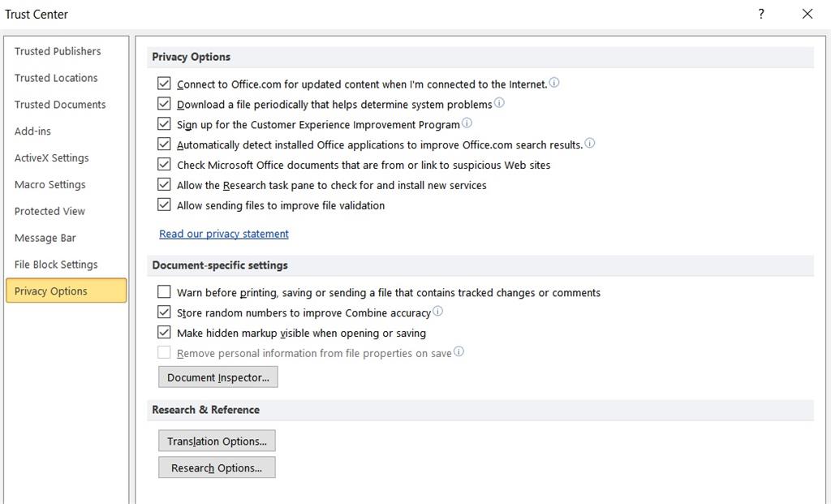Enable warn before printing tracked changes checkbox
The image size is (831, 504).
coord(164,292)
